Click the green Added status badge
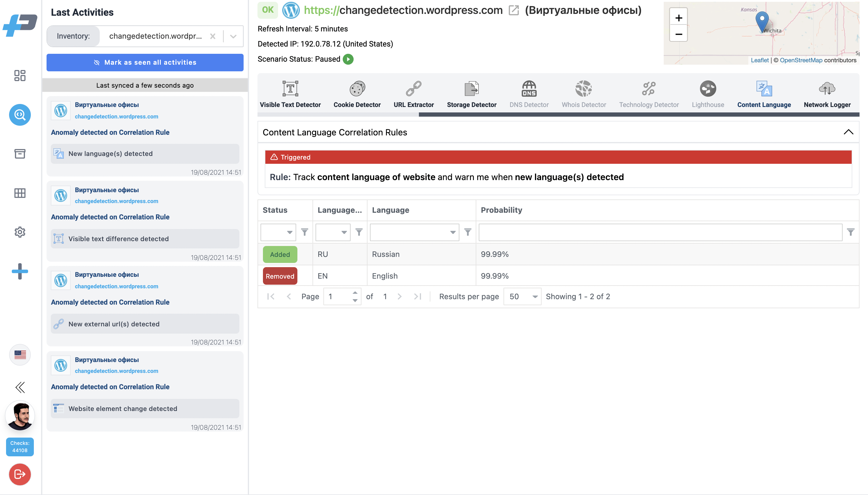The height and width of the screenshot is (495, 868). [x=280, y=254]
